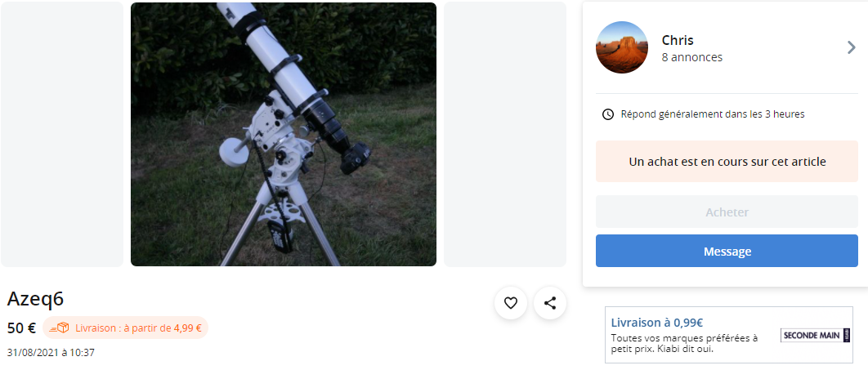Click the blue Message button
868x370 pixels.
click(727, 251)
